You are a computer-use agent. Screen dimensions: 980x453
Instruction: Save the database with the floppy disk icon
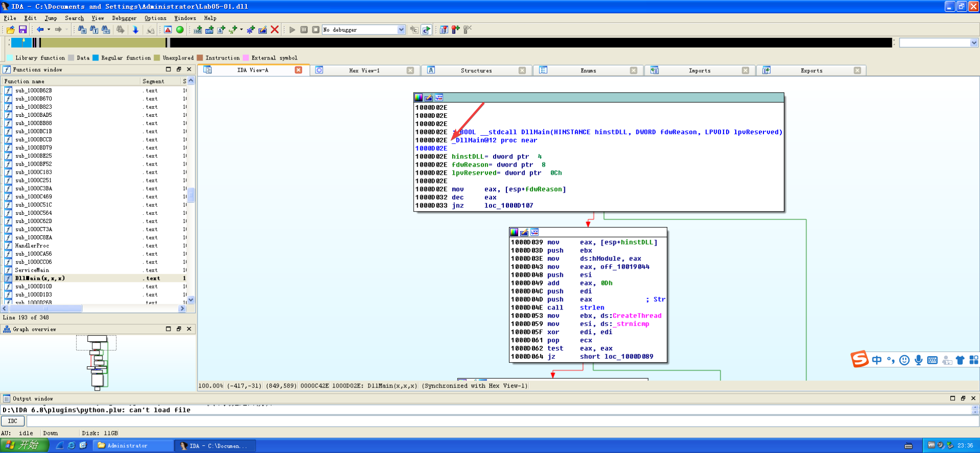(x=23, y=30)
